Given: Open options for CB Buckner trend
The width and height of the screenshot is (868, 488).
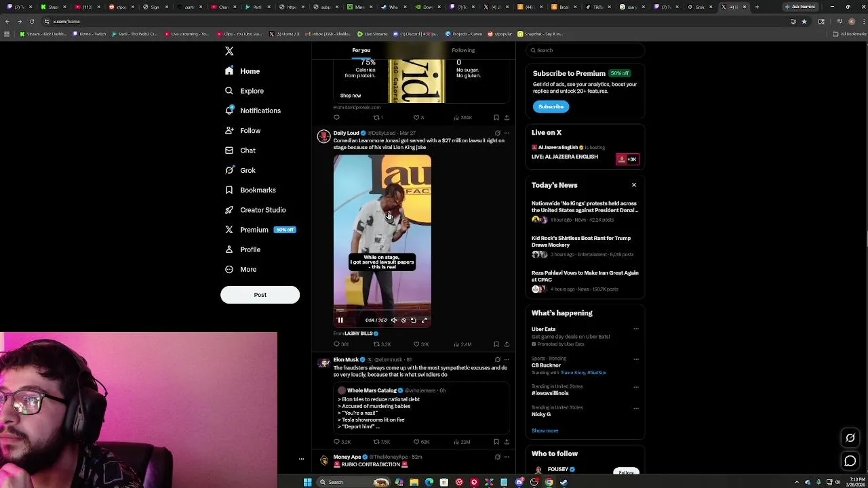Looking at the screenshot, I should tap(636, 359).
